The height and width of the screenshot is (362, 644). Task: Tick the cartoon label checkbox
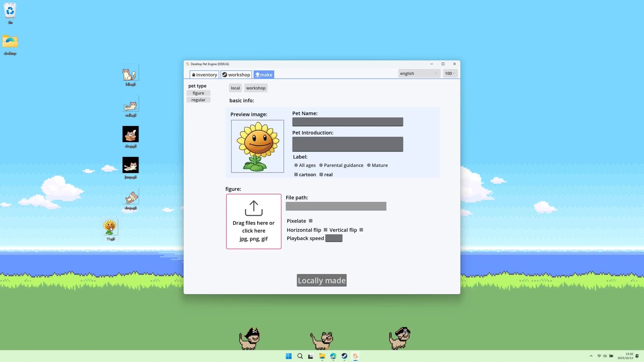click(x=296, y=175)
